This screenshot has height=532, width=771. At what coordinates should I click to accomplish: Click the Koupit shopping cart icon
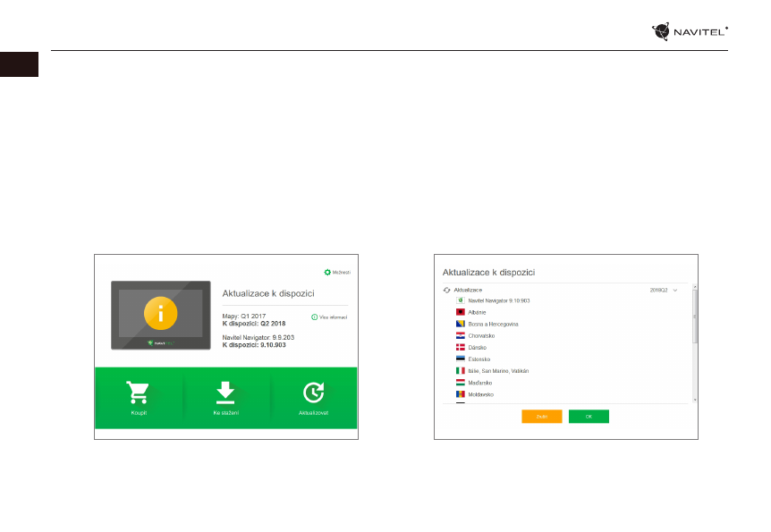(x=138, y=393)
